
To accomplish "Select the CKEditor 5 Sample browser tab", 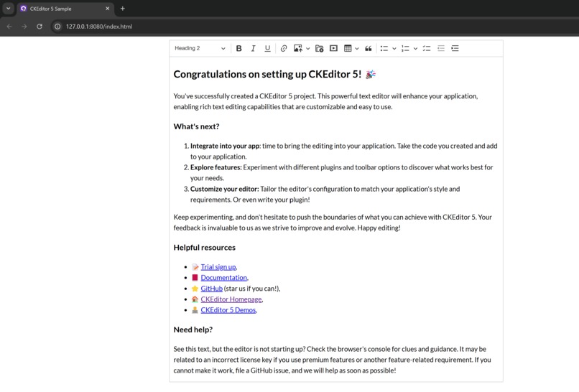I will coord(65,9).
